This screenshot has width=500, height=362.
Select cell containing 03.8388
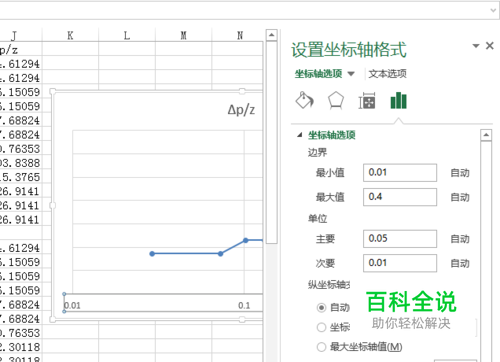[21, 163]
